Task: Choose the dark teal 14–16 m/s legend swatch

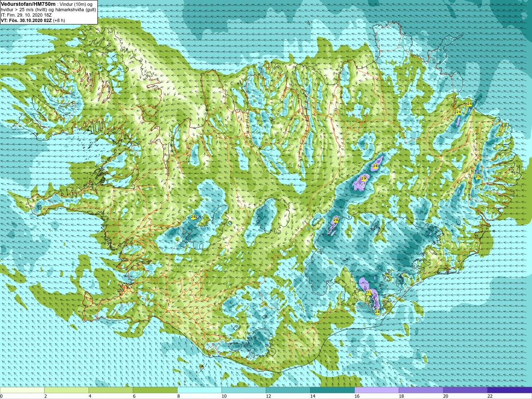Action: [x=332, y=390]
